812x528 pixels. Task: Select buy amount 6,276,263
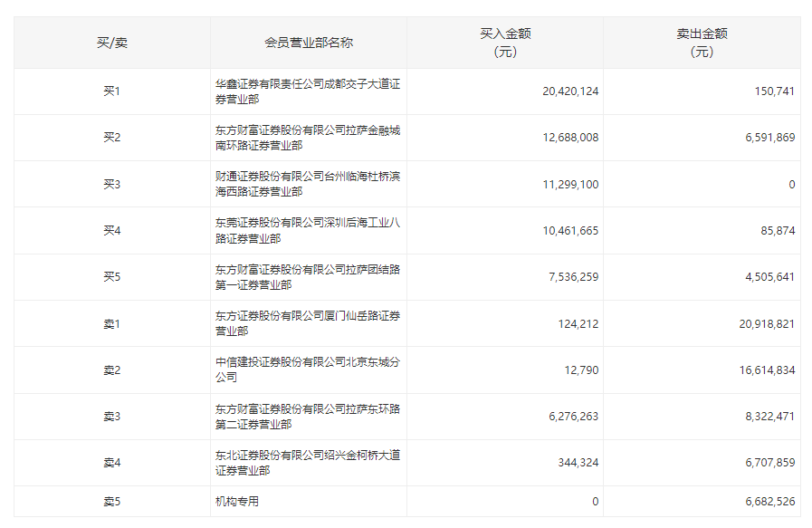point(573,416)
